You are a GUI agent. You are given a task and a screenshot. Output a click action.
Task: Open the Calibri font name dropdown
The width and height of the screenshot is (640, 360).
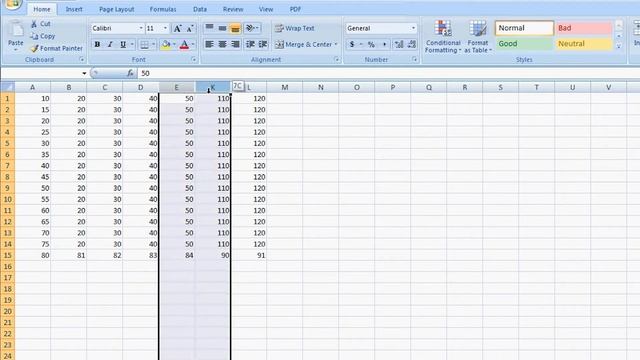(141, 28)
